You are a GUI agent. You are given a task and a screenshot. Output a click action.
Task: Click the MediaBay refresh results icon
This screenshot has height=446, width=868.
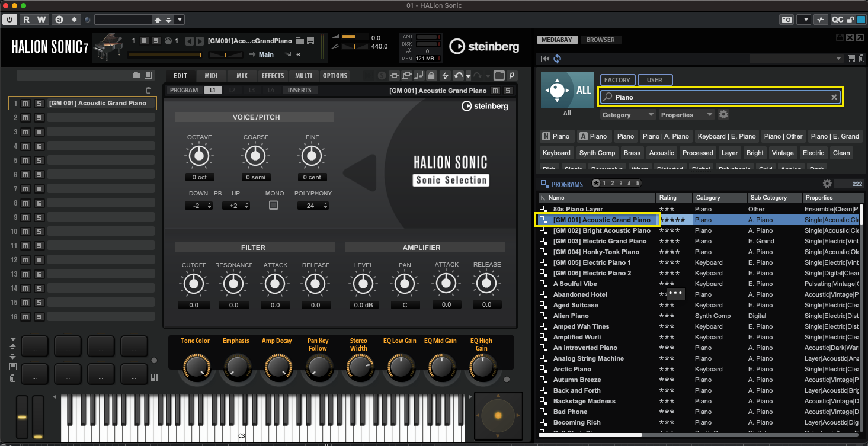click(557, 59)
